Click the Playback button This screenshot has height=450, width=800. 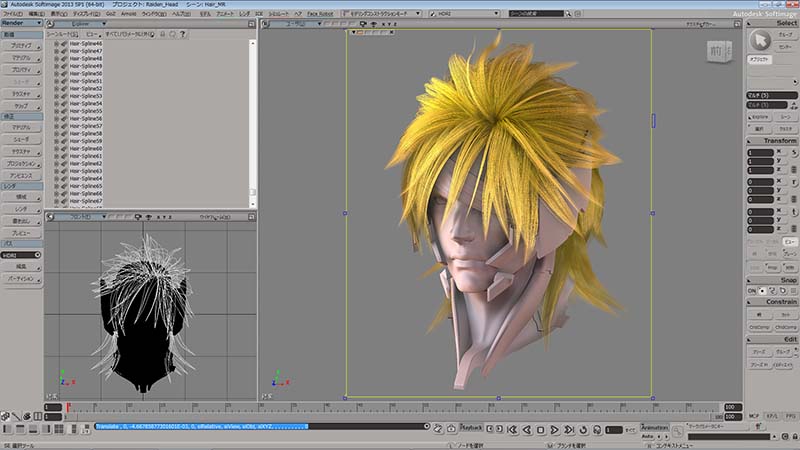(471, 428)
